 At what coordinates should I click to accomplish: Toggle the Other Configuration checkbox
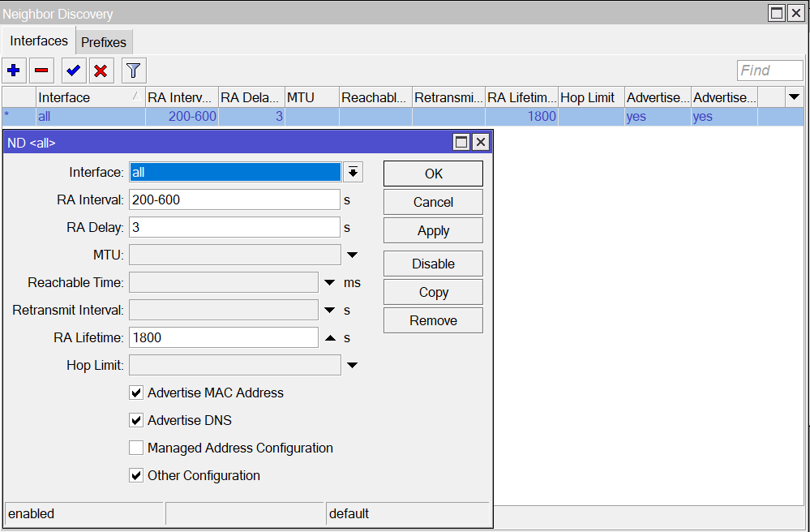(136, 476)
